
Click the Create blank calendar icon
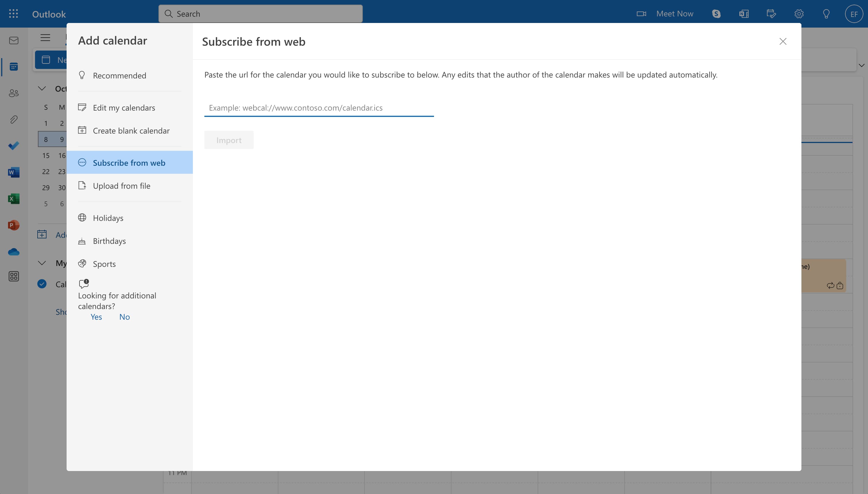click(x=82, y=130)
